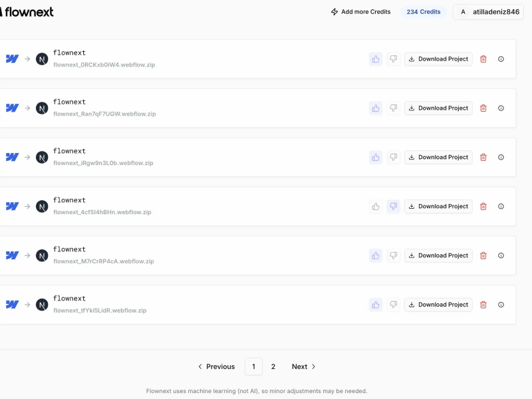Screen dimensions: 532x399
Task: Select filename flownext_iRgw9n3L0b.webflow.zip
Action: tap(103, 163)
